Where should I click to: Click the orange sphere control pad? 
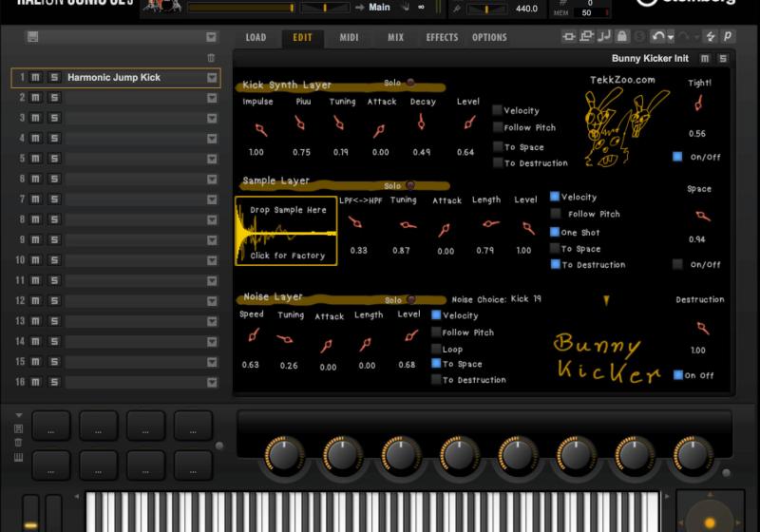coord(710,522)
